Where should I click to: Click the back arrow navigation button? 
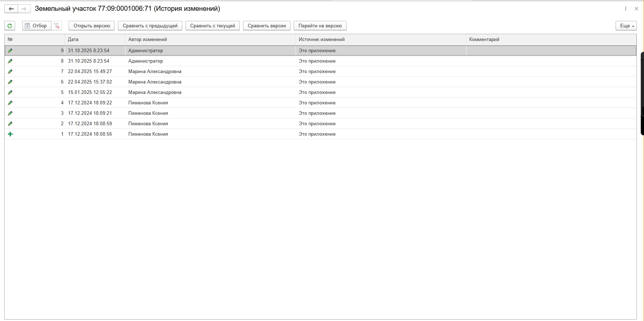pyautogui.click(x=11, y=9)
